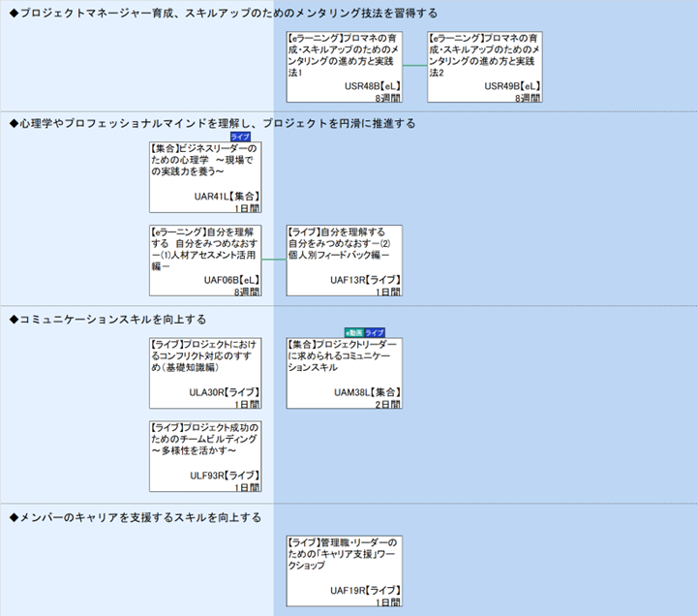The image size is (697, 616).
Task: Open UAF06B self-understanding e-learning course
Action: tap(205, 261)
